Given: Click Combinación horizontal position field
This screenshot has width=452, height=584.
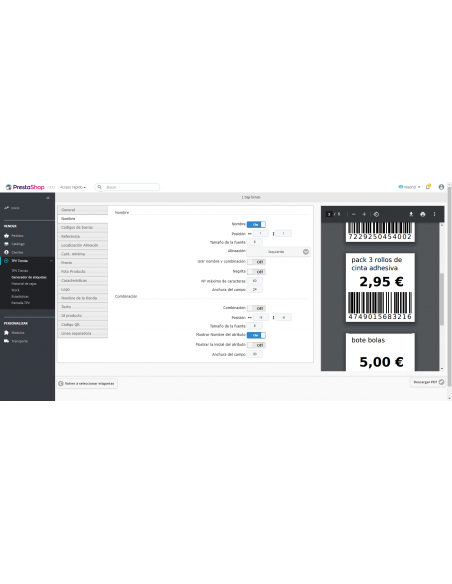Looking at the screenshot, I should (261, 317).
